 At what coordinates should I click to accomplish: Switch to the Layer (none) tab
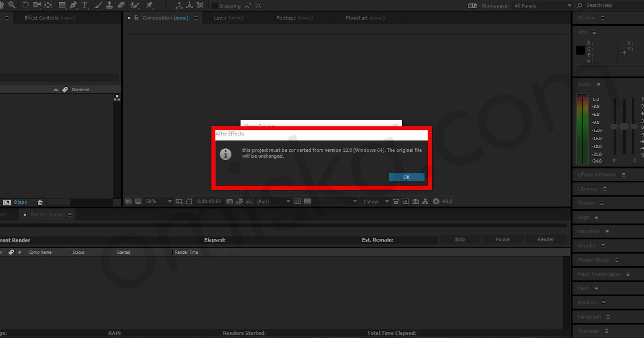(x=229, y=18)
